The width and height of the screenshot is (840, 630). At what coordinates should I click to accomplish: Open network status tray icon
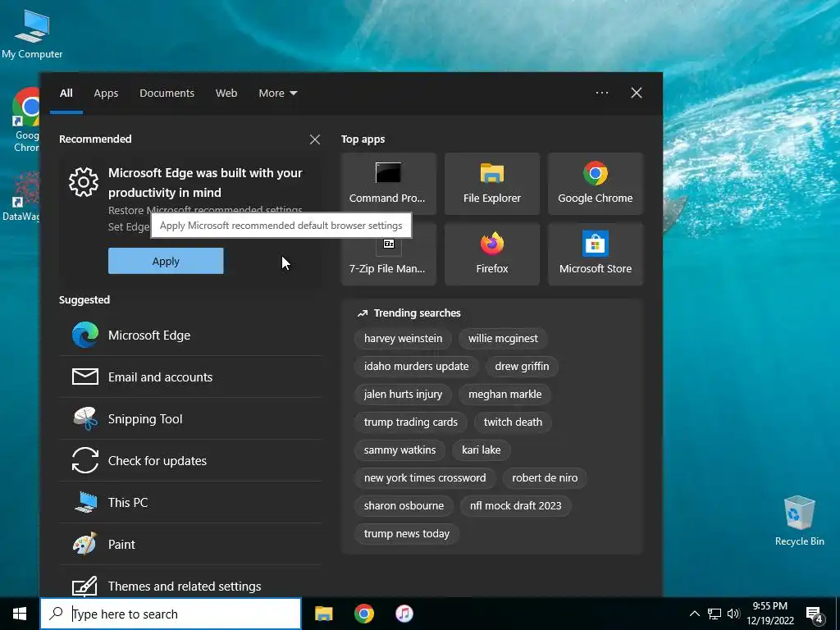(x=714, y=614)
